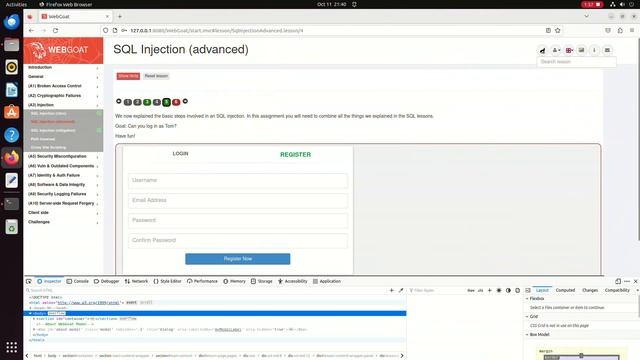Screen dimensions: 640x360
Task: Open the Performance devtools tab
Action: 202,281
